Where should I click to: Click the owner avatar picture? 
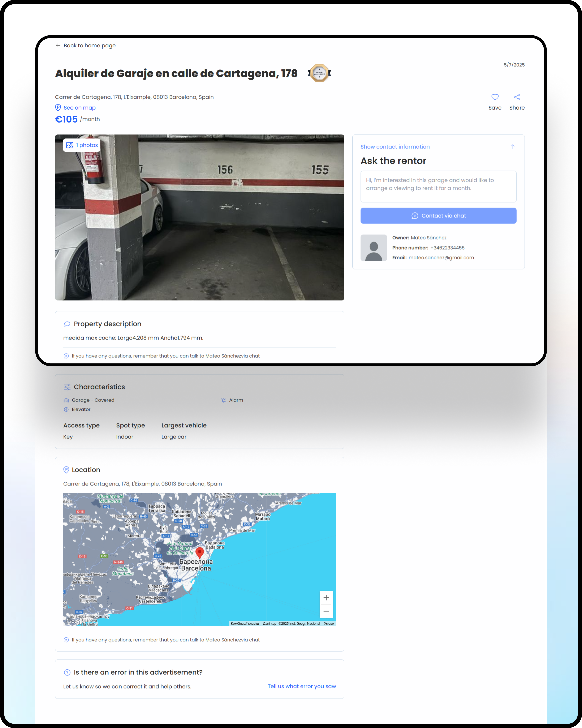(x=374, y=248)
